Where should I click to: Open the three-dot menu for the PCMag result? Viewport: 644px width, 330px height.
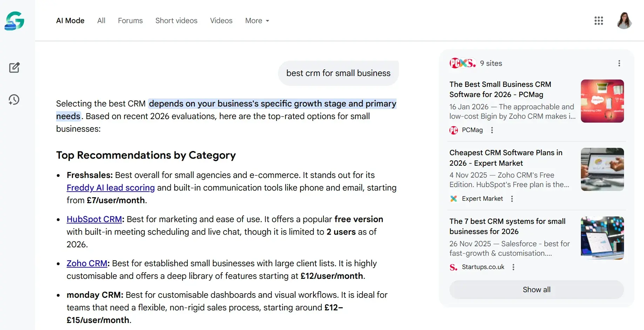pos(492,130)
